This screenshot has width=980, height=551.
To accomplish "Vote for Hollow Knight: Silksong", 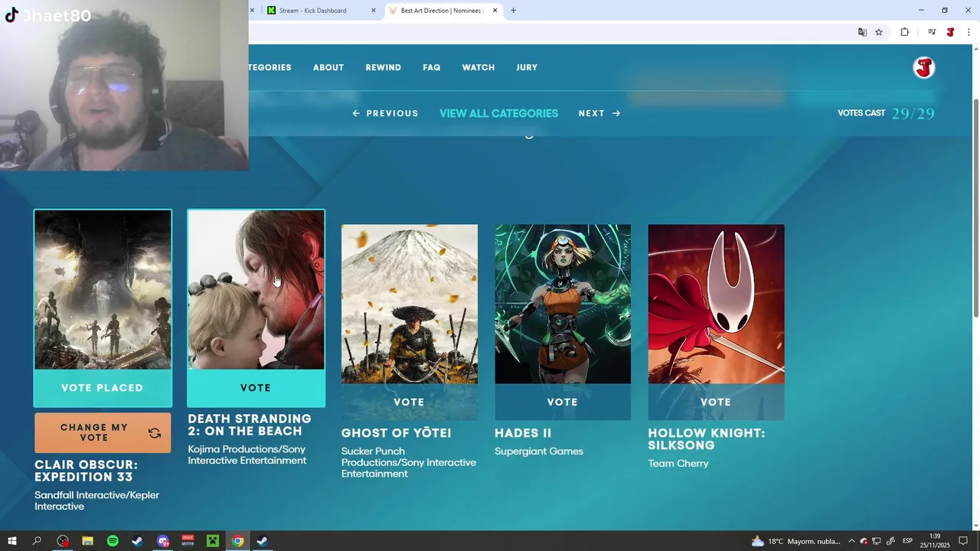I will coord(716,402).
